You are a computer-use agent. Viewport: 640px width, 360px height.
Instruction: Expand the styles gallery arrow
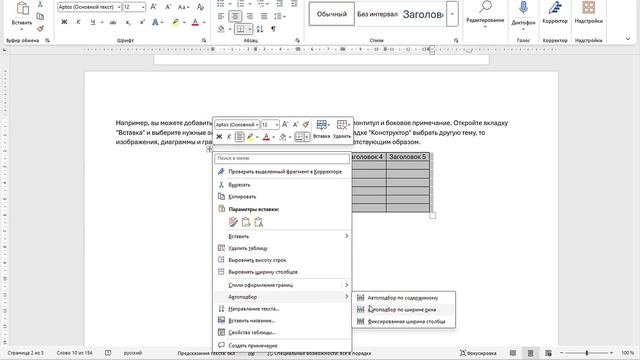tap(452, 14)
